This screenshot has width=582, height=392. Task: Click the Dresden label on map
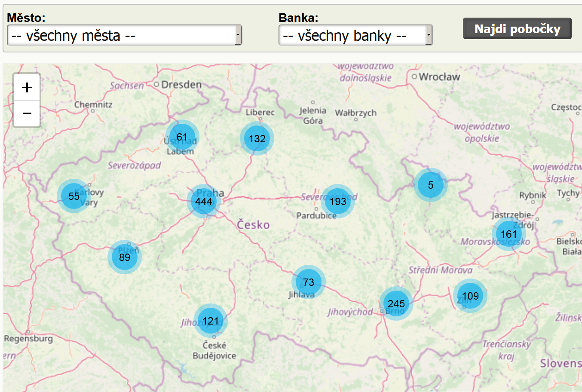pyautogui.click(x=181, y=84)
